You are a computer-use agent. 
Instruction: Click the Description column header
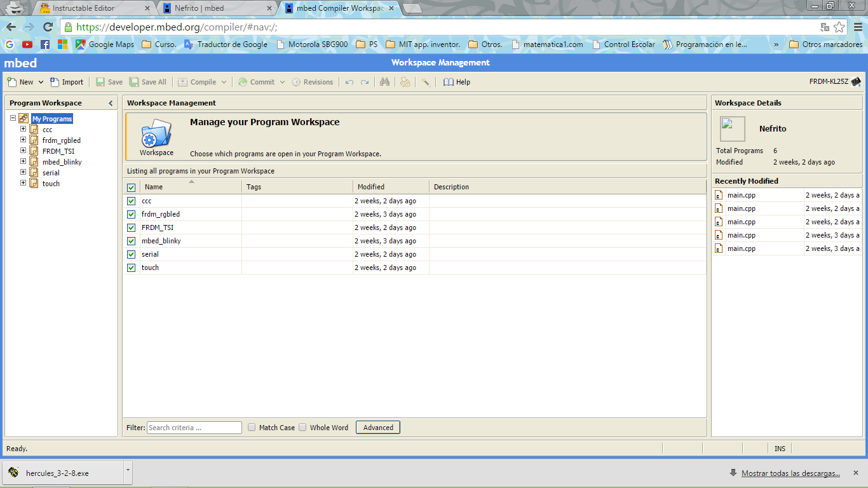(567, 187)
